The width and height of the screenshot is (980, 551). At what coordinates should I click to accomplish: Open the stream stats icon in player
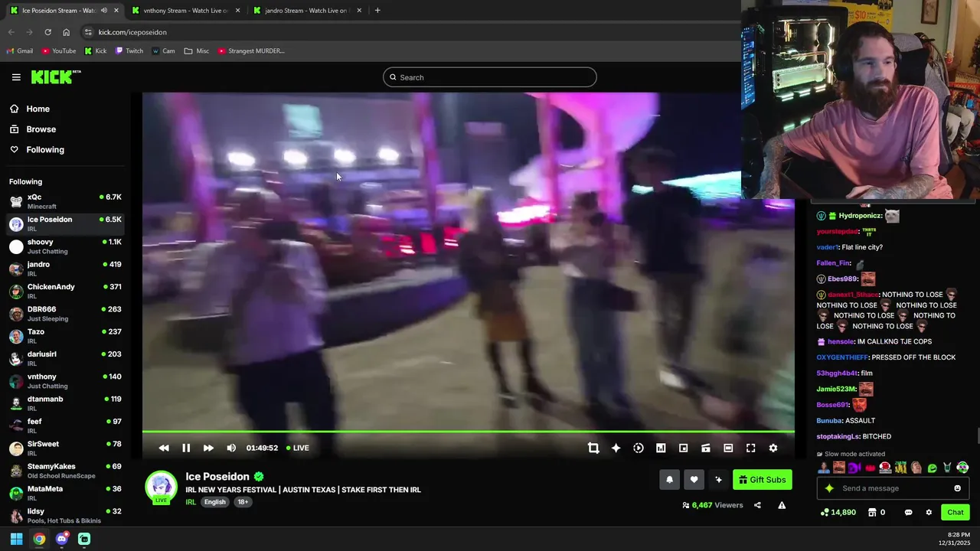tap(661, 448)
